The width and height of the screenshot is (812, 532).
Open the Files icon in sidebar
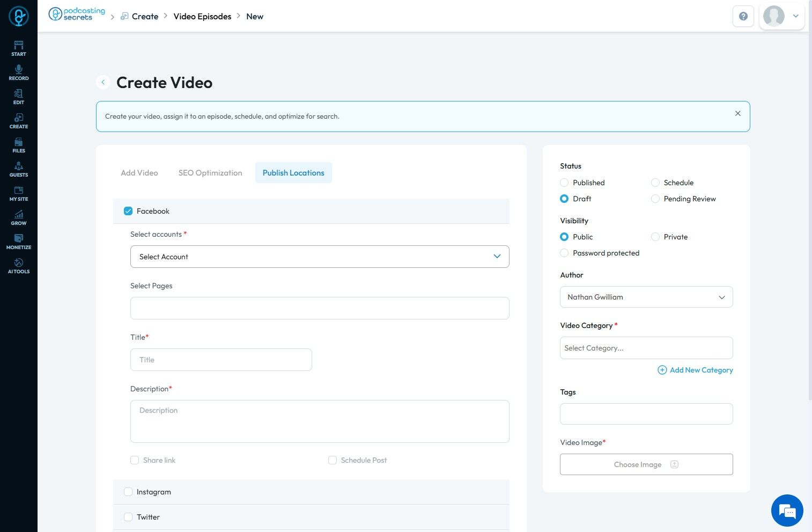pyautogui.click(x=19, y=145)
